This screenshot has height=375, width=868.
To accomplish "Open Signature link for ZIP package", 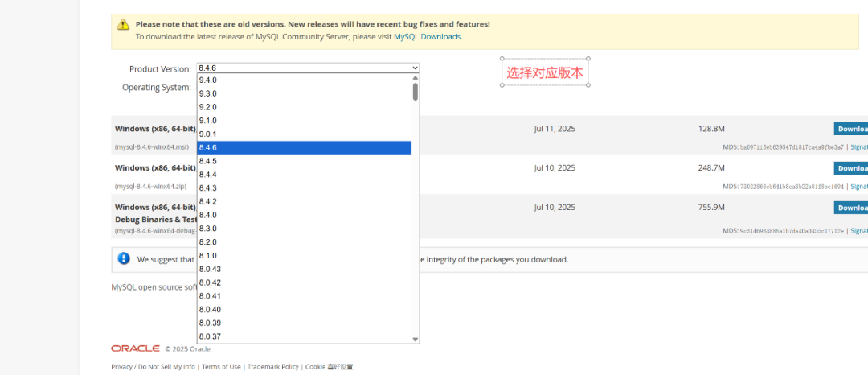I will 859,187.
